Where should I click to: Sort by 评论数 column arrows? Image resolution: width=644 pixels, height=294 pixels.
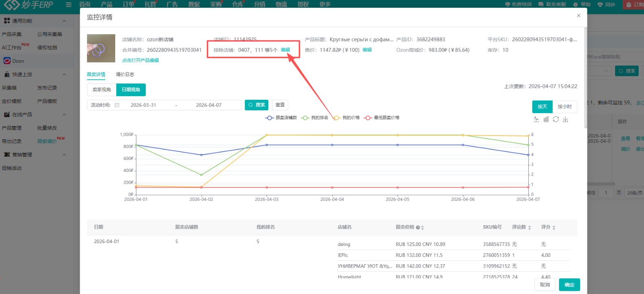coord(530,228)
